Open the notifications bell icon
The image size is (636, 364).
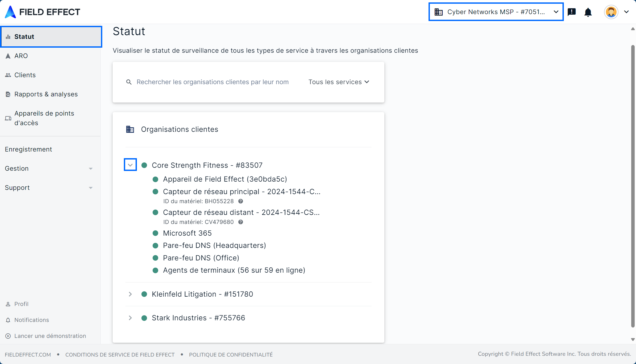pos(588,12)
